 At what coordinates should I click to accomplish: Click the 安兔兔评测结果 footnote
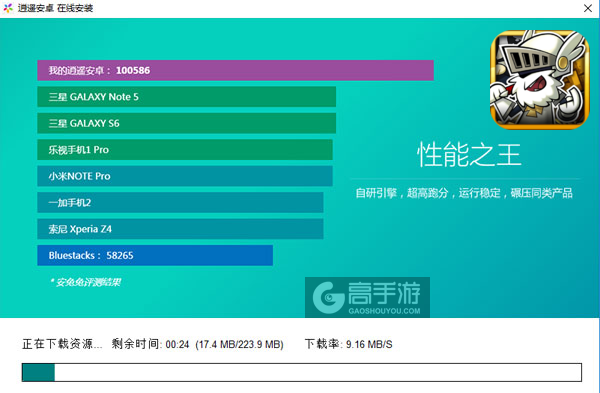pos(86,282)
